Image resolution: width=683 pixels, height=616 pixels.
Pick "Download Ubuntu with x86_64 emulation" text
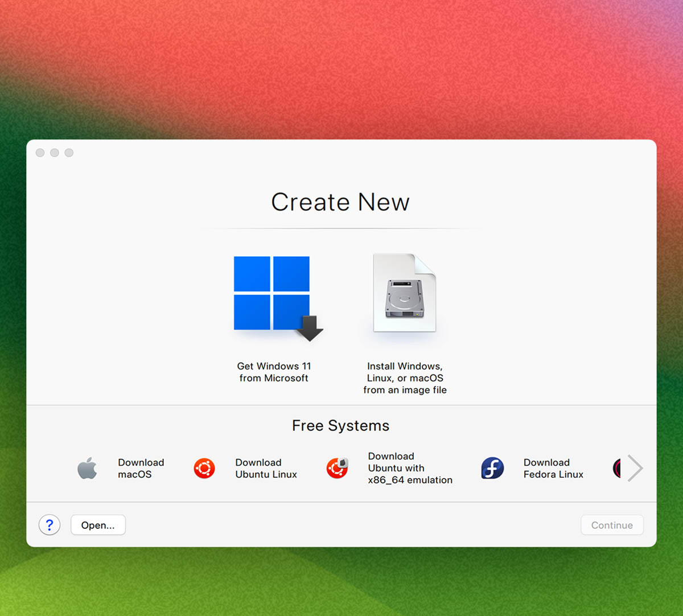coord(410,468)
